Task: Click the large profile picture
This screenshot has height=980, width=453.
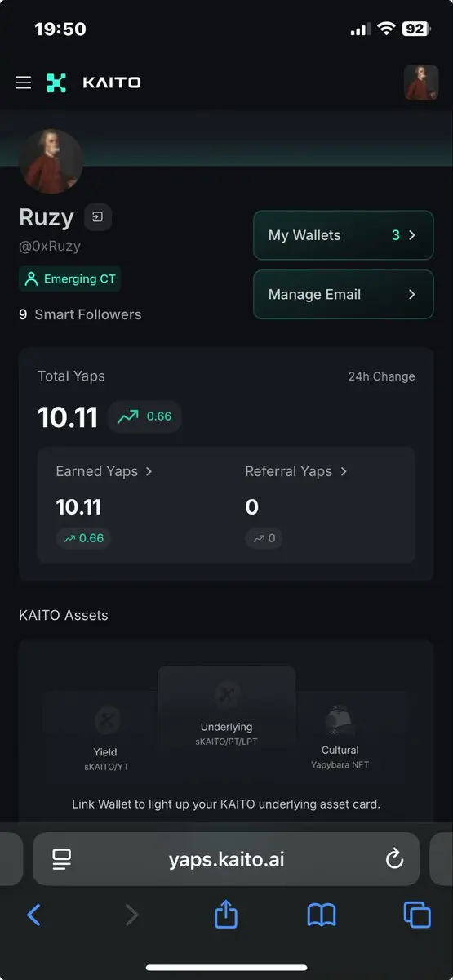Action: [51, 161]
